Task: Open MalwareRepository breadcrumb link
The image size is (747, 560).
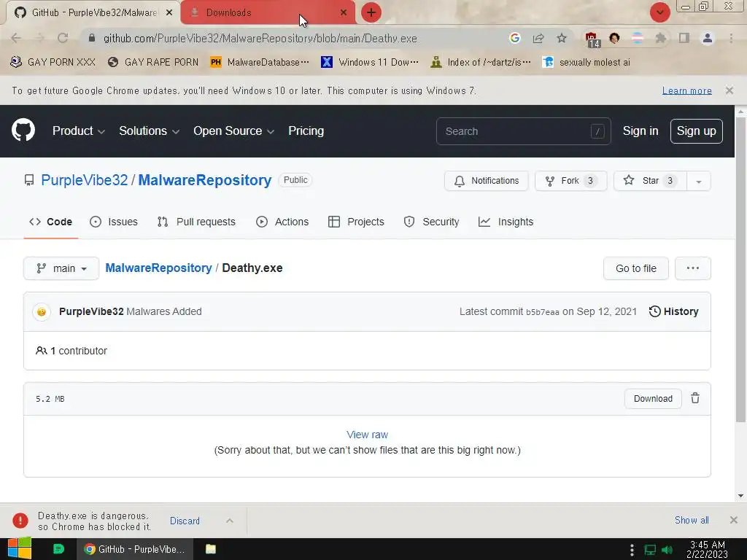Action: tap(158, 268)
